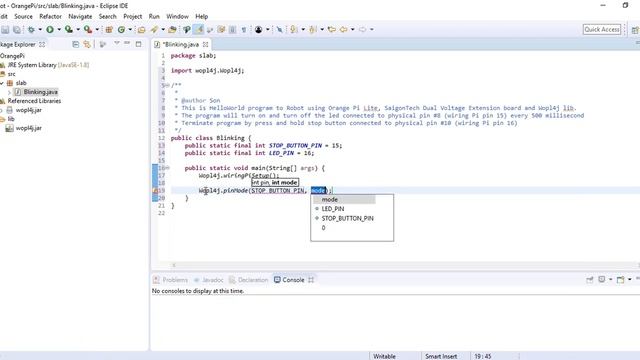640x360 pixels.
Task: Open the Debug configurations dropdown arrow
Action: [40, 29]
